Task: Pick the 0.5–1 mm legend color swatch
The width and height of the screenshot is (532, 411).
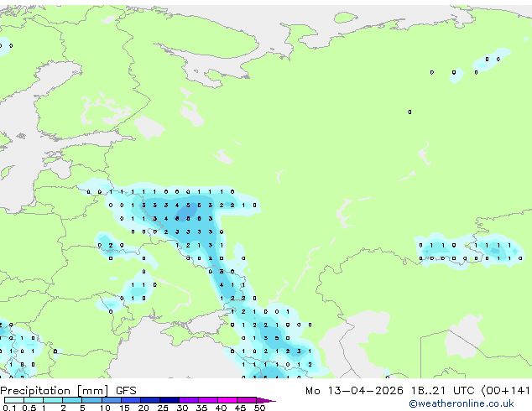Action: pyautogui.click(x=34, y=400)
